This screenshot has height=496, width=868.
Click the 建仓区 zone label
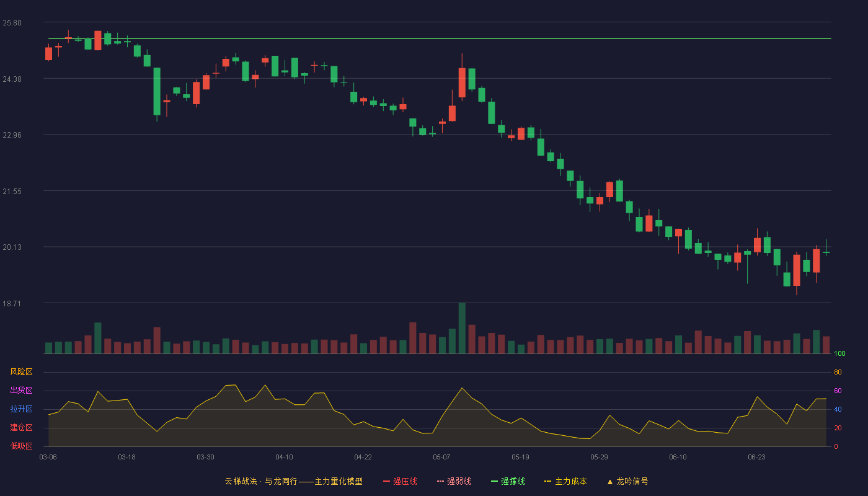tap(21, 428)
